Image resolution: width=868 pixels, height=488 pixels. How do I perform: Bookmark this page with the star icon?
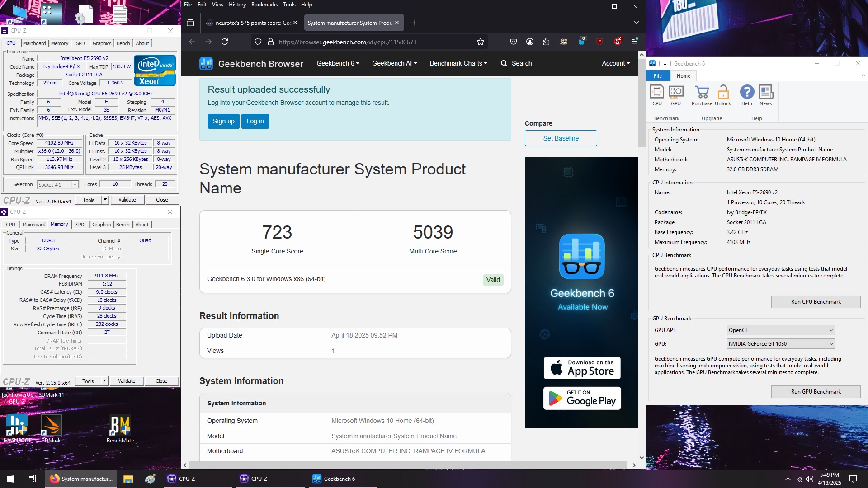481,42
